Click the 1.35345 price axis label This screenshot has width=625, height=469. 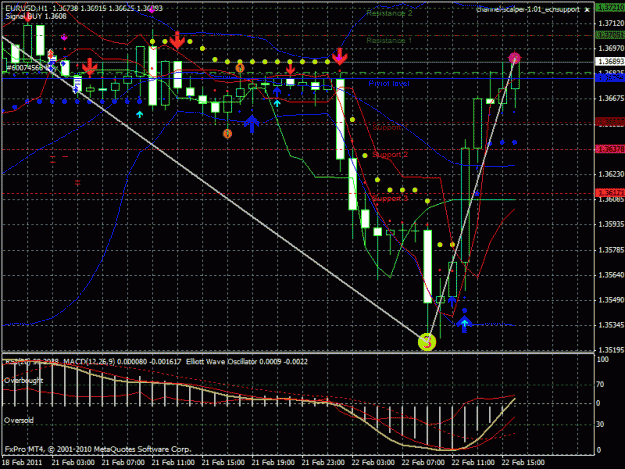pos(611,325)
